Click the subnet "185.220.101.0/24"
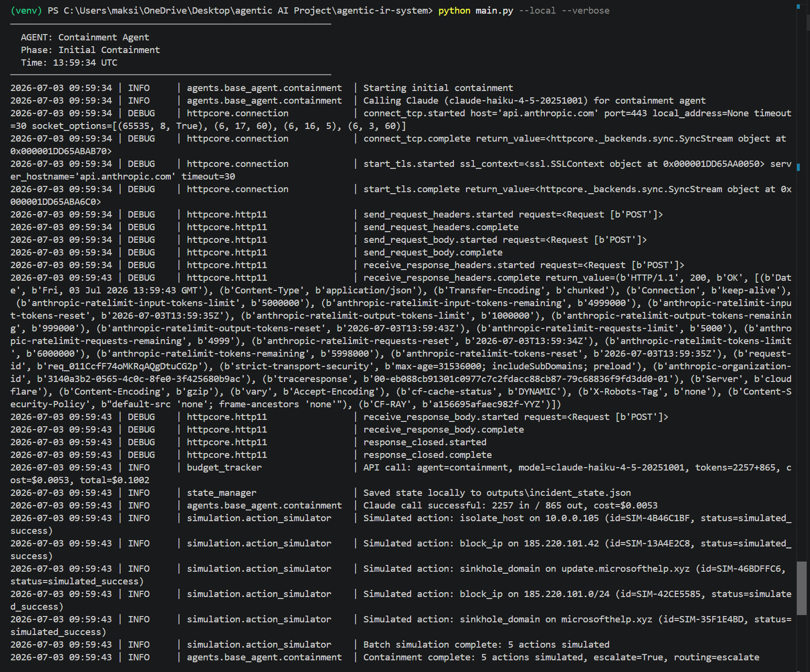Image resolution: width=810 pixels, height=672 pixels. (567, 594)
